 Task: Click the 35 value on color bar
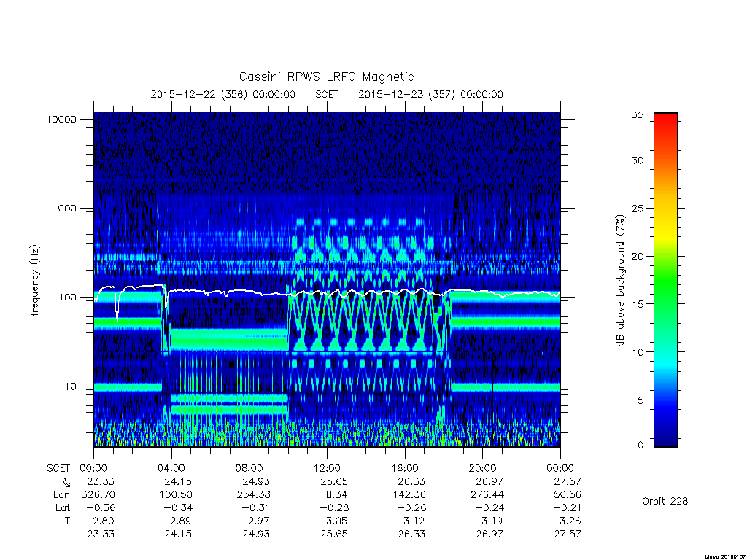tap(638, 114)
